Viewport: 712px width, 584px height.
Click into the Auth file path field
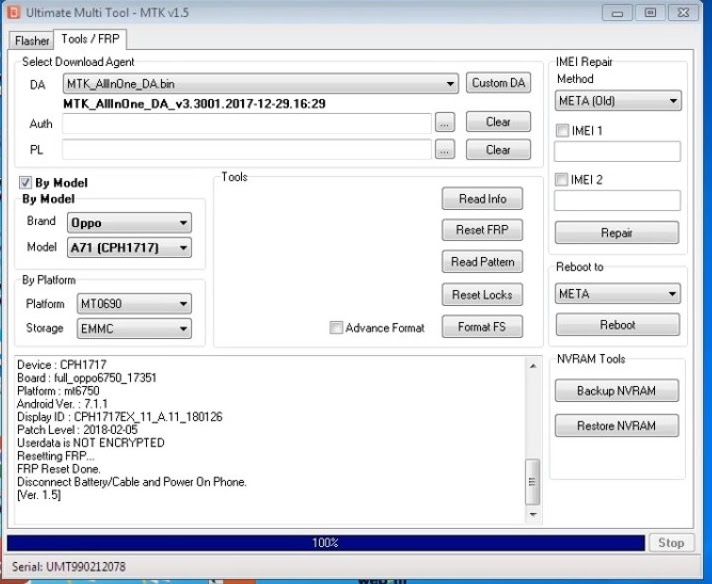click(x=247, y=124)
